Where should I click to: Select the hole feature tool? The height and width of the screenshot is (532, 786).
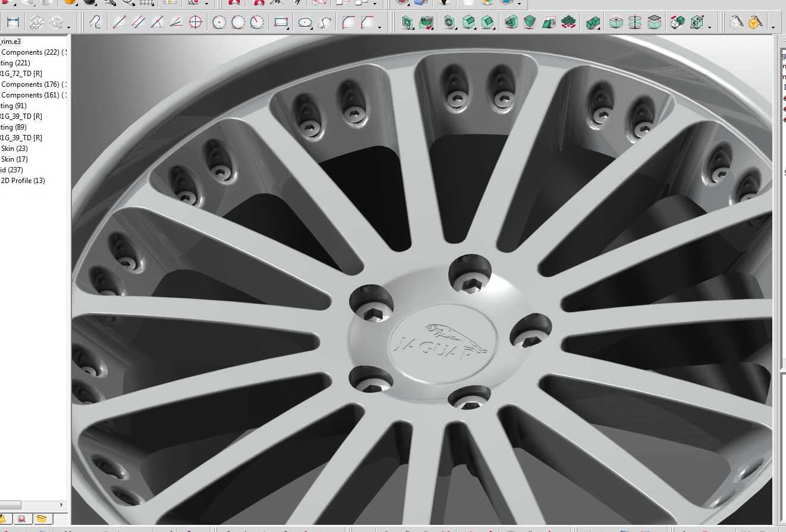point(449,23)
